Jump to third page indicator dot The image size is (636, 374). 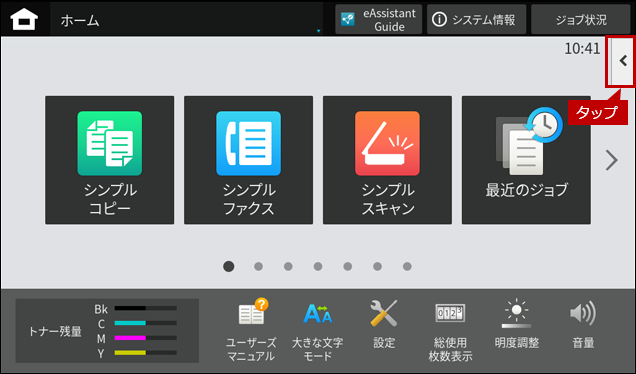288,266
